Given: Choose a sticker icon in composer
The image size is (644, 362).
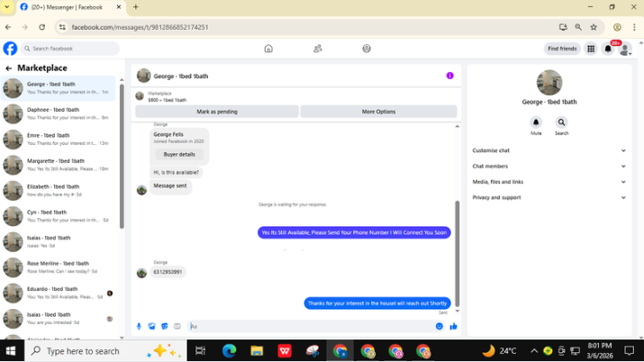Looking at the screenshot, I should point(164,326).
